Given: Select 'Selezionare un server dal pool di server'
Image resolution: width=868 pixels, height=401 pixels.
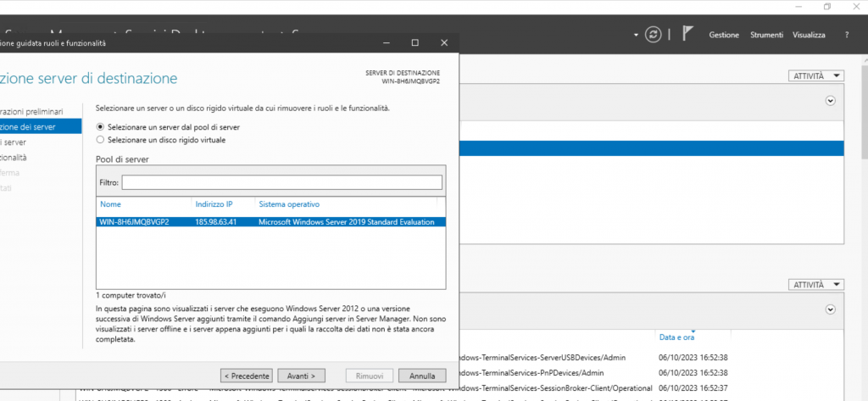Looking at the screenshot, I should [x=101, y=126].
